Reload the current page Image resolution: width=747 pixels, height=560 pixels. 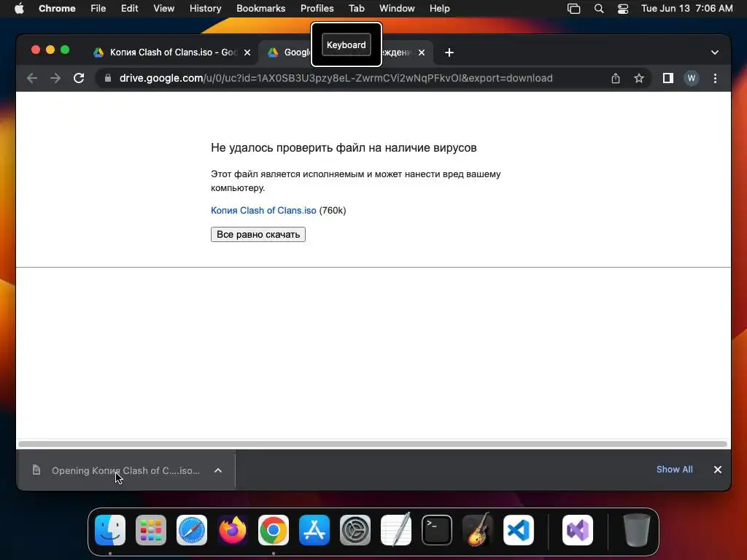(x=79, y=78)
